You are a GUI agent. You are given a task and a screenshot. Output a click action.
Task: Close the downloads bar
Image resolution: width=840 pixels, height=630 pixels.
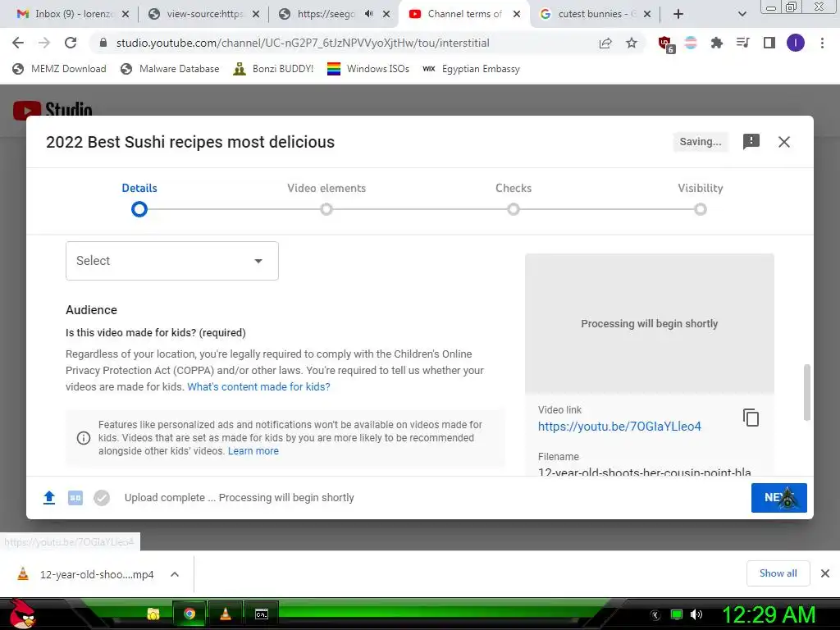(x=825, y=573)
